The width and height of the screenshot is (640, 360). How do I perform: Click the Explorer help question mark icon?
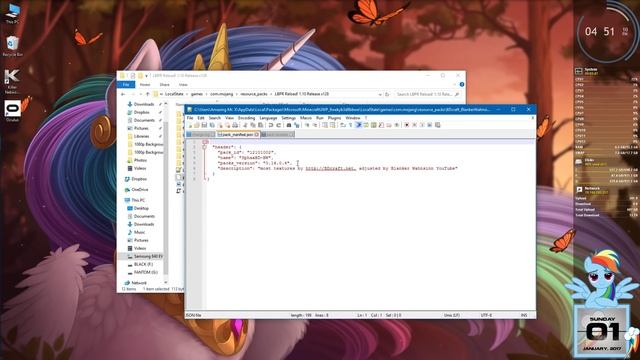462,84
